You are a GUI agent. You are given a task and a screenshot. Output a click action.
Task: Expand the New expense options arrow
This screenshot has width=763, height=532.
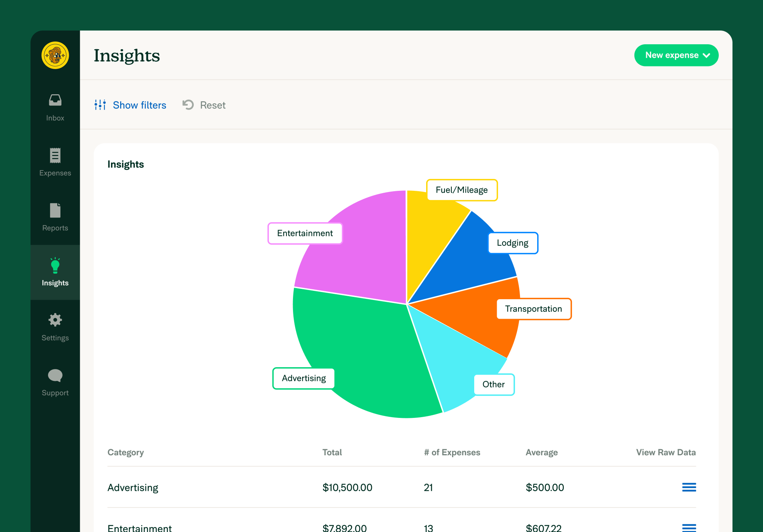[708, 55]
